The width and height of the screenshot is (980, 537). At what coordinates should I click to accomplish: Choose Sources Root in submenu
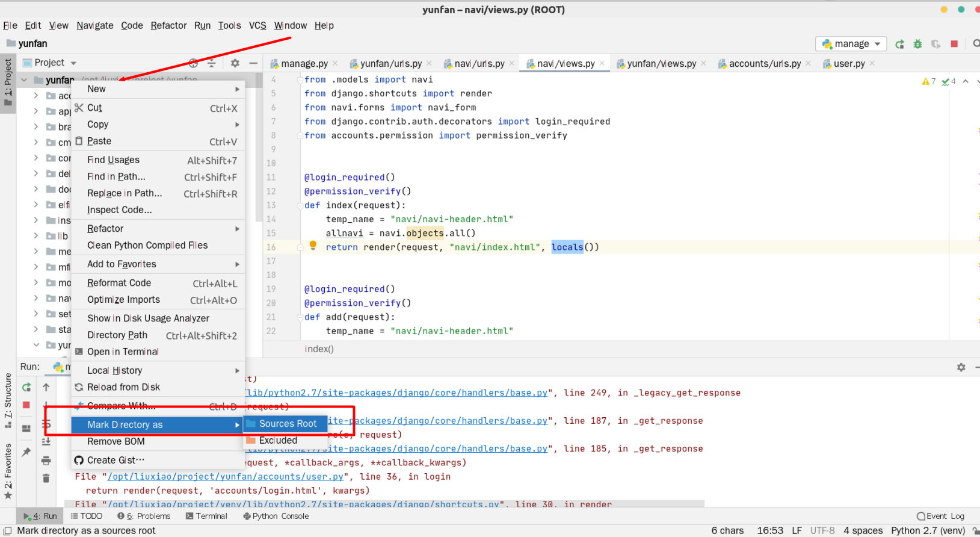286,424
